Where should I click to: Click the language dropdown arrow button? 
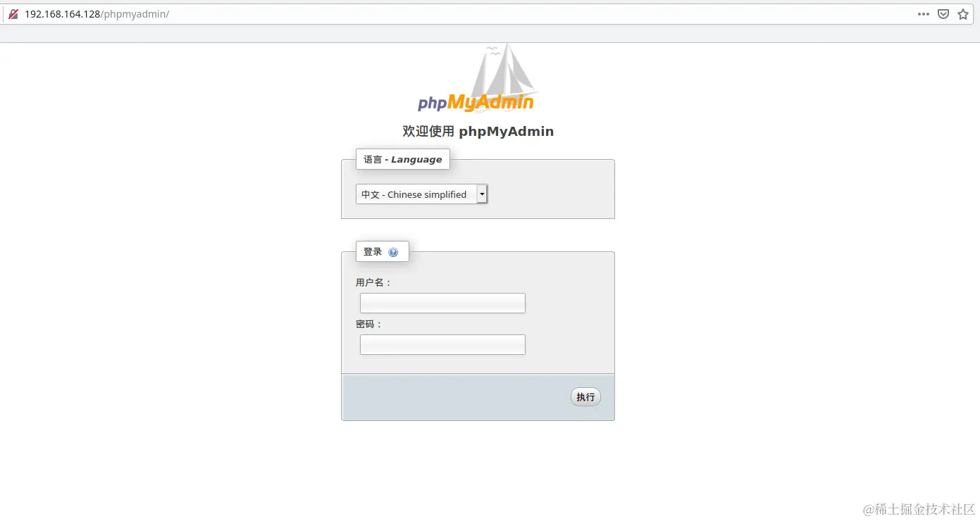pos(482,194)
